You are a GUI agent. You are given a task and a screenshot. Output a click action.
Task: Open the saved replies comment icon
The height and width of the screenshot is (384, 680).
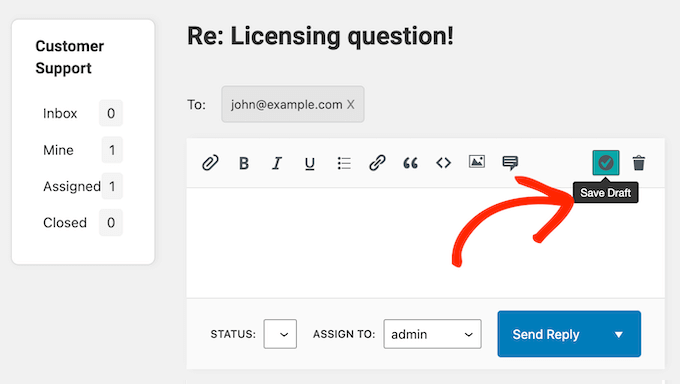pos(510,163)
